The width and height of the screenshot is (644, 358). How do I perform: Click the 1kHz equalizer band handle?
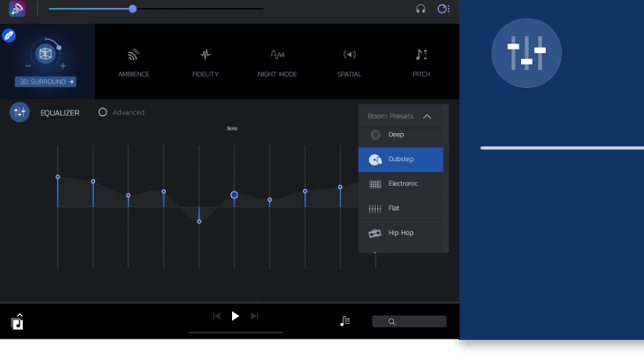point(234,195)
